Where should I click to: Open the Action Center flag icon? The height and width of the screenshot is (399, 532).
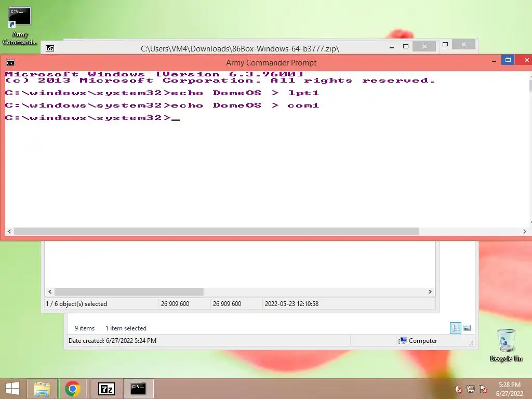click(483, 389)
